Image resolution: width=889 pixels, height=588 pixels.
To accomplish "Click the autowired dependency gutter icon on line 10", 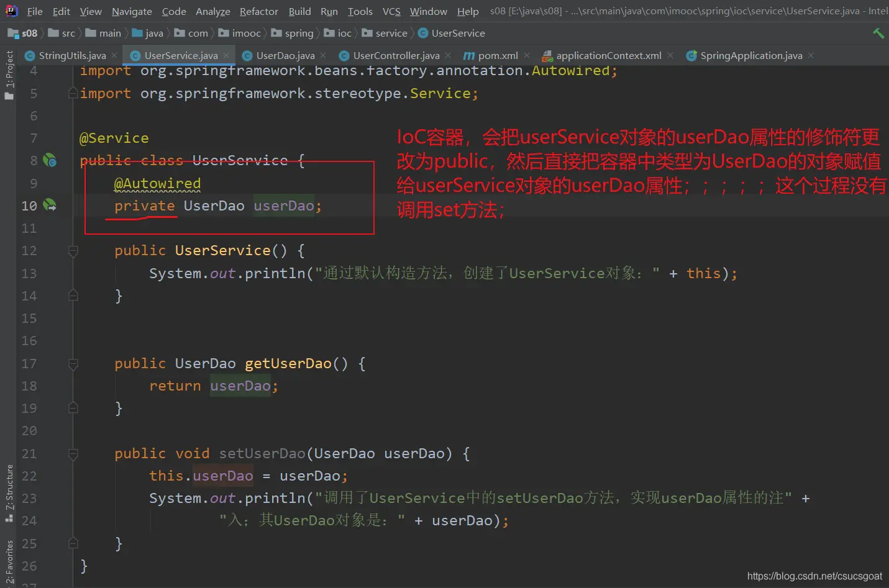I will pyautogui.click(x=50, y=206).
